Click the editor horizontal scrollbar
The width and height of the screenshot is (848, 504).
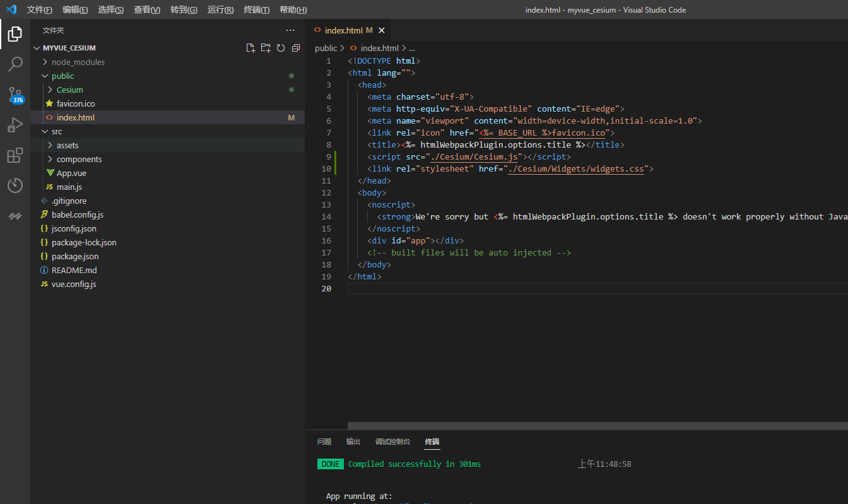tap(598, 426)
